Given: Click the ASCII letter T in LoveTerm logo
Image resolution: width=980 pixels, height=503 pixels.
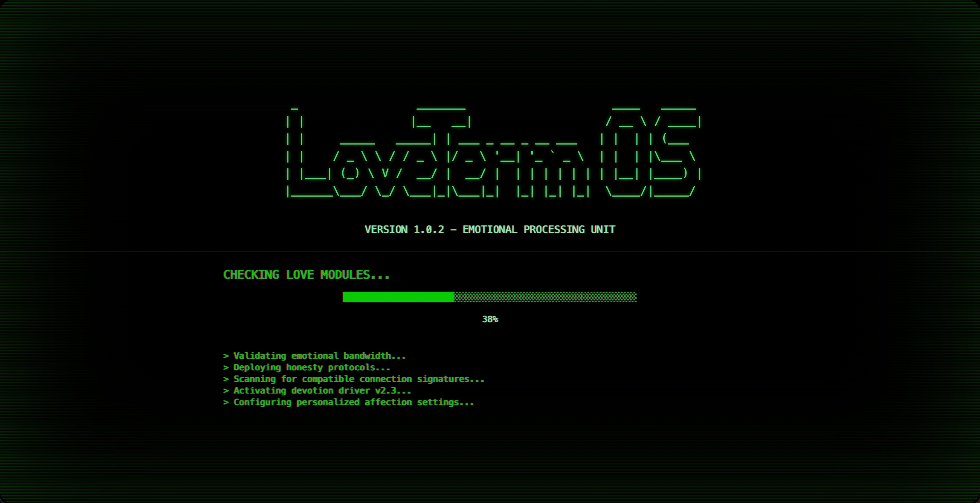Looking at the screenshot, I should [x=441, y=152].
